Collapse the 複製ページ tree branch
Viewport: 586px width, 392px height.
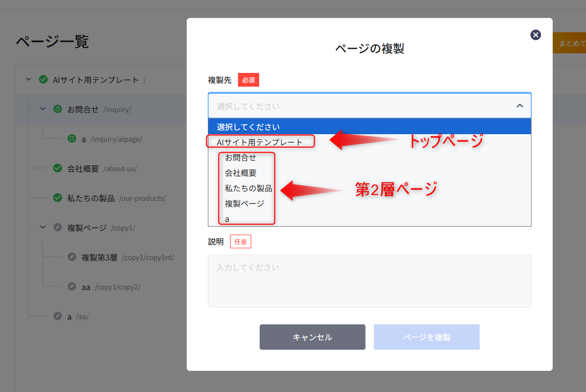[x=43, y=228]
